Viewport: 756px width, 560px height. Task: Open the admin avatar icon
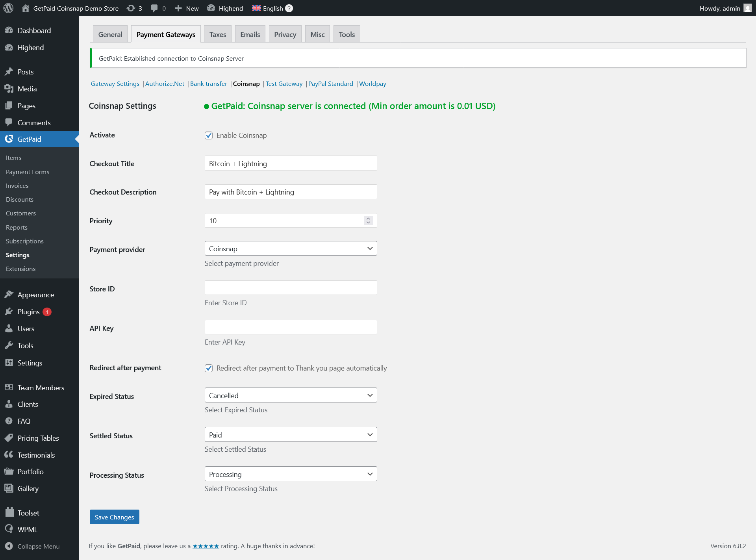pos(747,8)
